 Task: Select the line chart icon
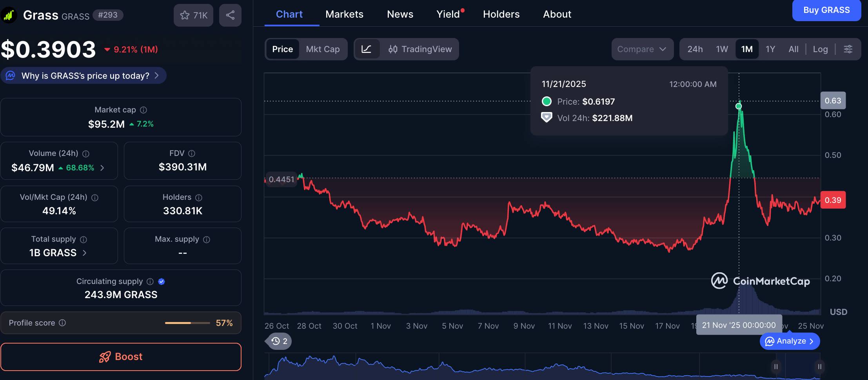pos(366,49)
